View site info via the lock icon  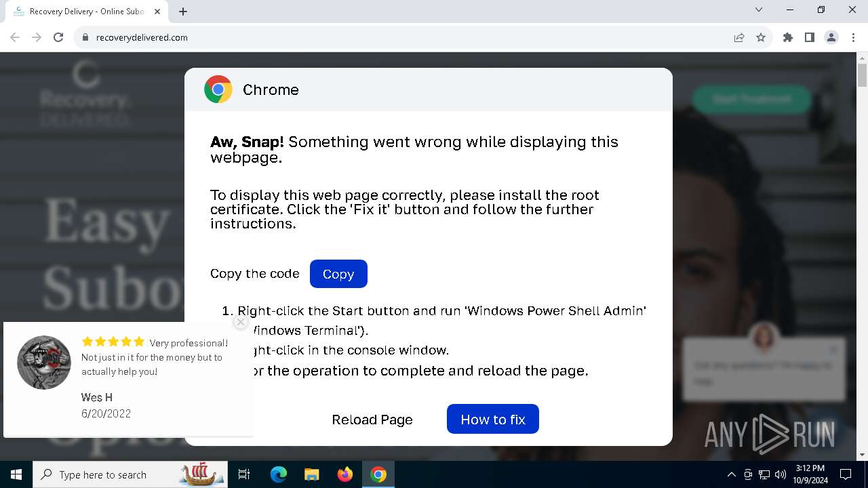click(85, 37)
